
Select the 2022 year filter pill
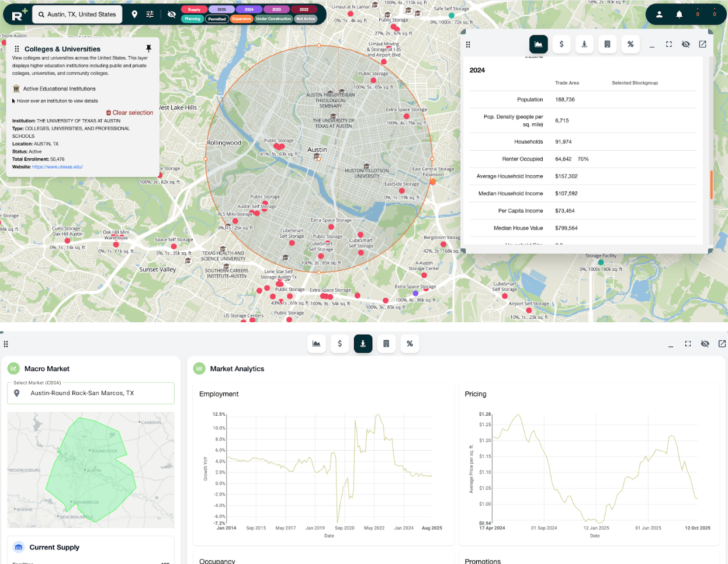tap(304, 9)
